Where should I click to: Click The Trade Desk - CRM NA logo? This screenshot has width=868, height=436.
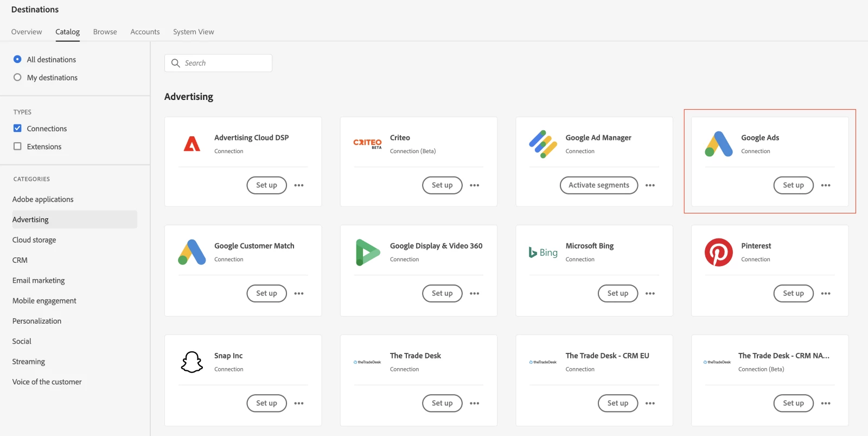pos(717,362)
